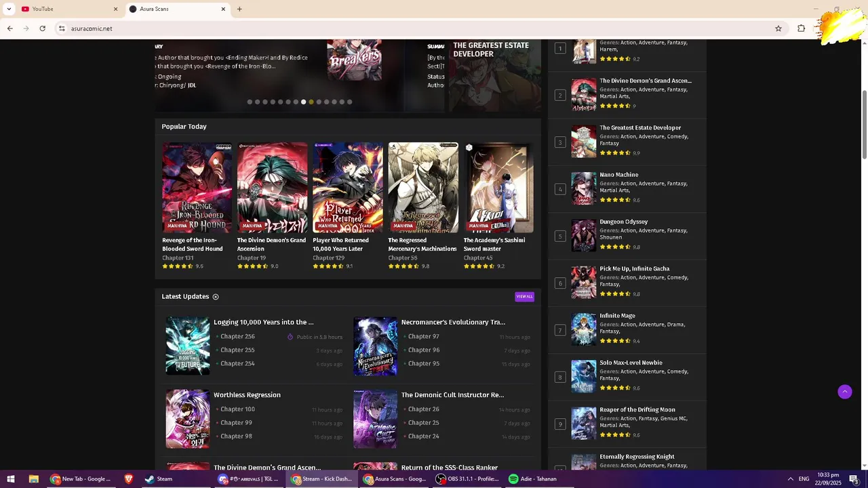This screenshot has height=488, width=868.
Task: Show hidden system tray icons chevron
Action: [790, 479]
